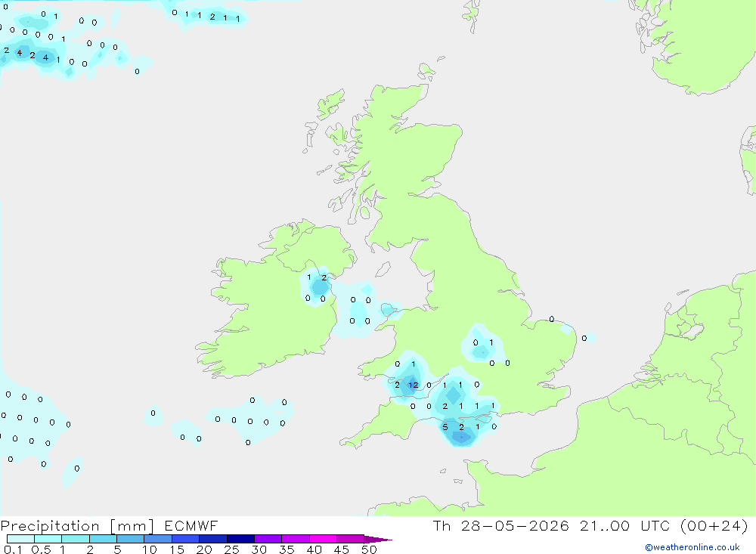Click the '50' legend scale label
This screenshot has height=554, width=756.
[370, 549]
